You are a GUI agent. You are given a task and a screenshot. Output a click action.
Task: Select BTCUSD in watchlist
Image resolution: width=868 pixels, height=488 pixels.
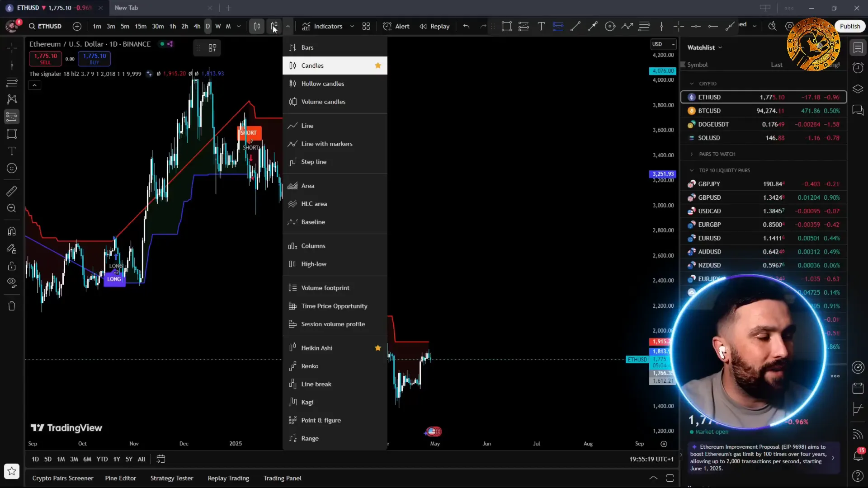[x=764, y=111]
